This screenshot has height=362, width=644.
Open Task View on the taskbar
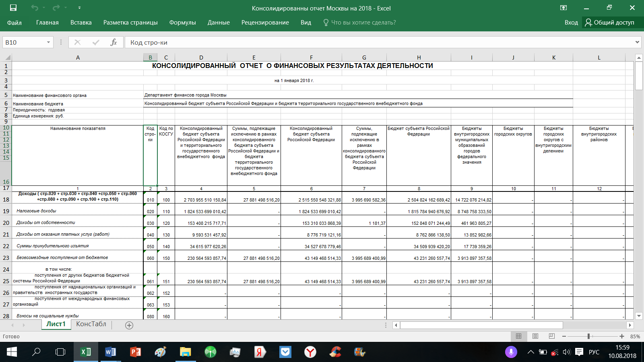60,352
